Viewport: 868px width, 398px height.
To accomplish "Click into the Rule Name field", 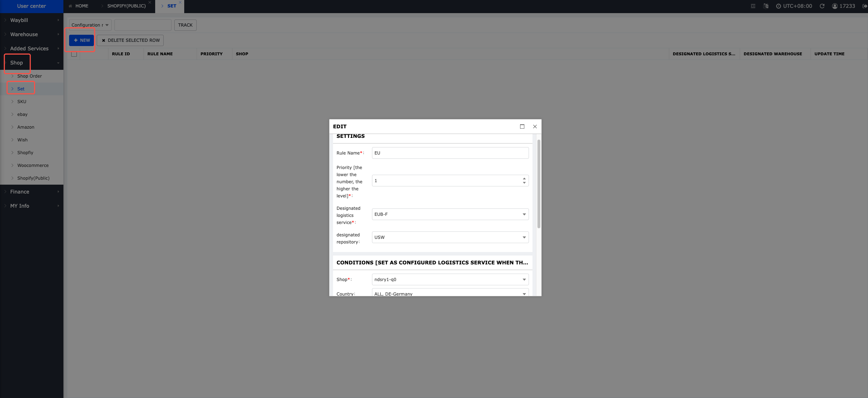I will pyautogui.click(x=450, y=153).
